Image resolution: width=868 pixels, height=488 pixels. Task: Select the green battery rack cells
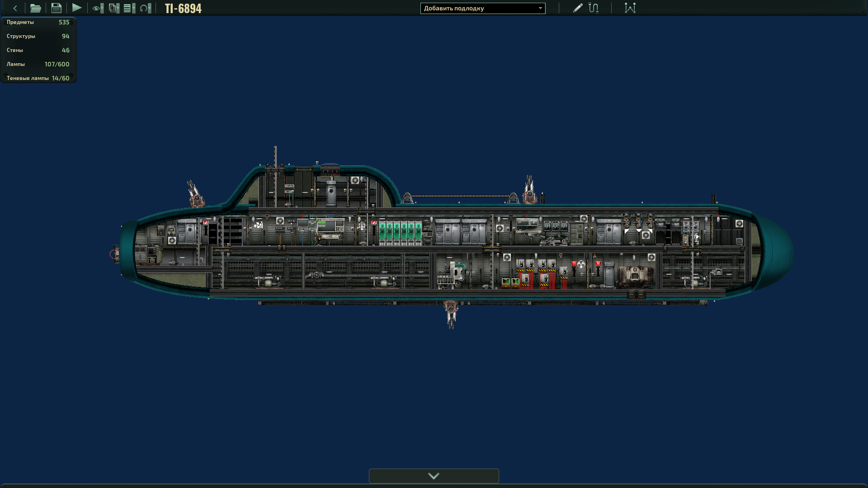(x=401, y=233)
